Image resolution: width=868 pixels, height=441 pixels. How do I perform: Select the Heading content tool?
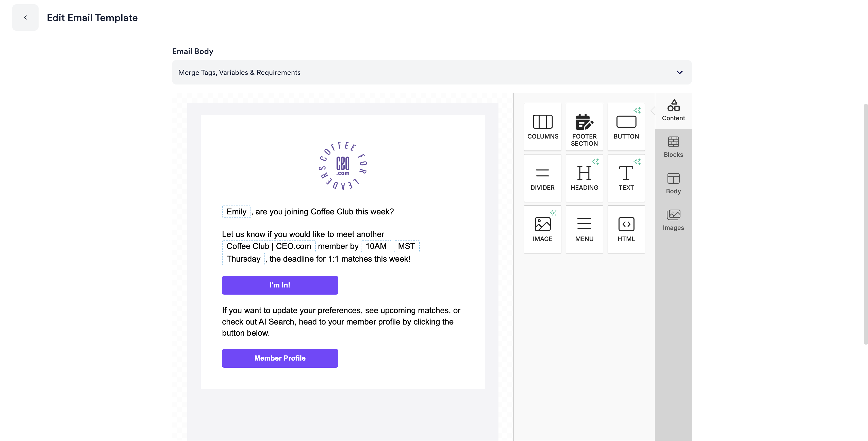584,178
